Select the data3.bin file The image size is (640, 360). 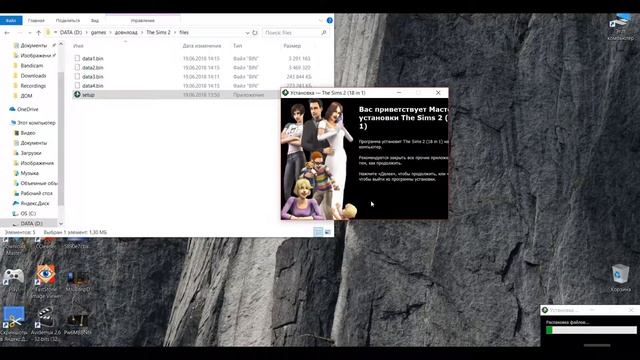coord(93,77)
